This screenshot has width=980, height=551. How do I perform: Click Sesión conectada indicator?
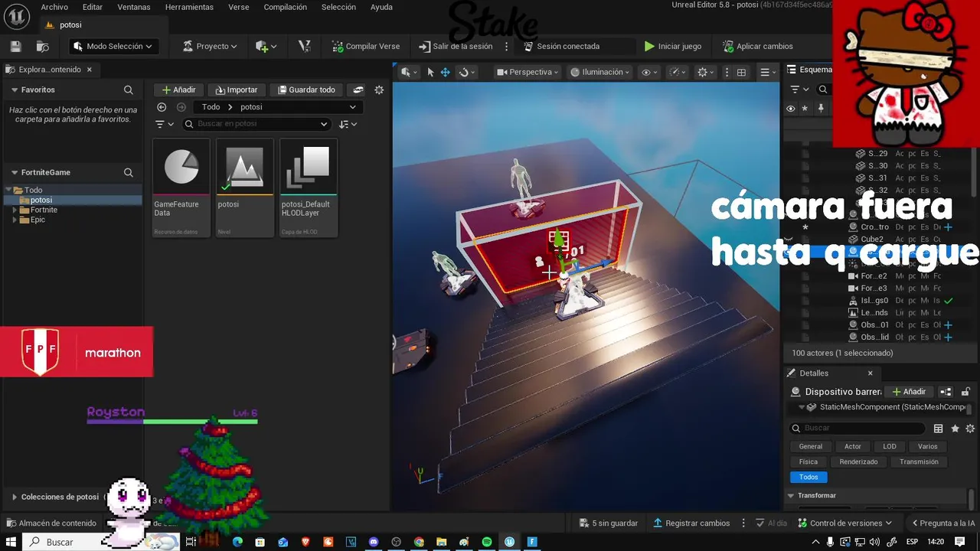562,46
